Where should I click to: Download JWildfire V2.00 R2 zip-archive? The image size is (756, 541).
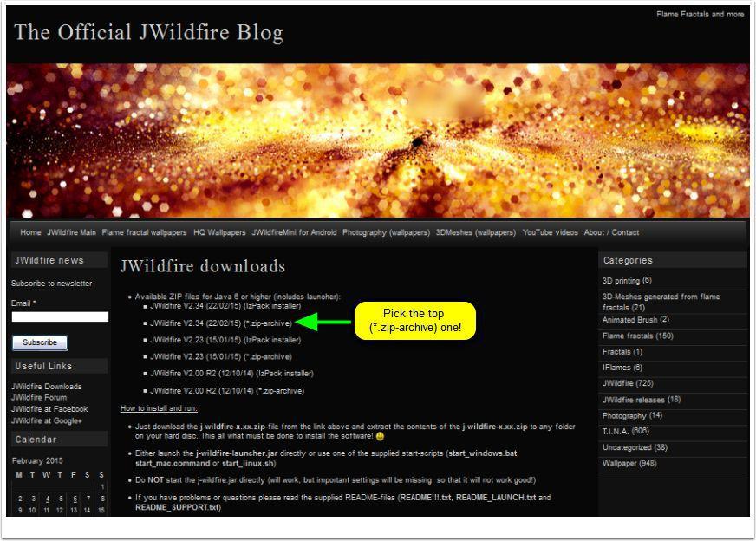pos(227,391)
